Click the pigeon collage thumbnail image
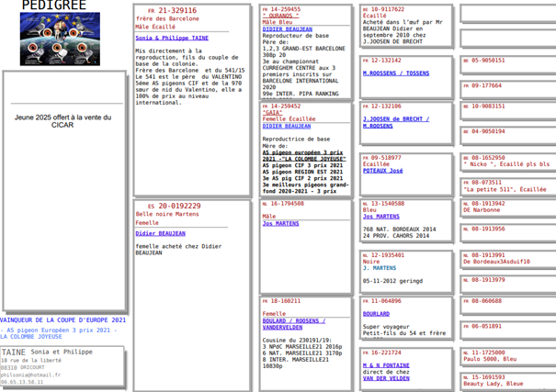 (60, 39)
